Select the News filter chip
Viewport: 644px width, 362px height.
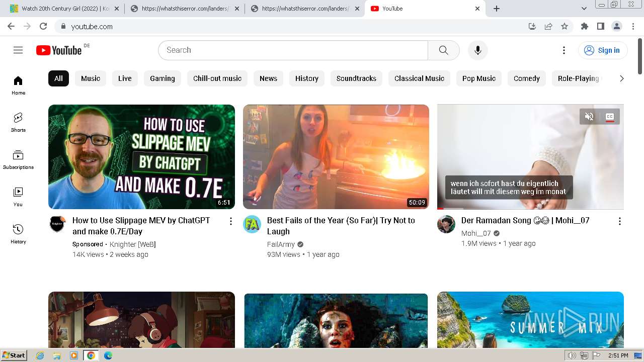[268, 78]
